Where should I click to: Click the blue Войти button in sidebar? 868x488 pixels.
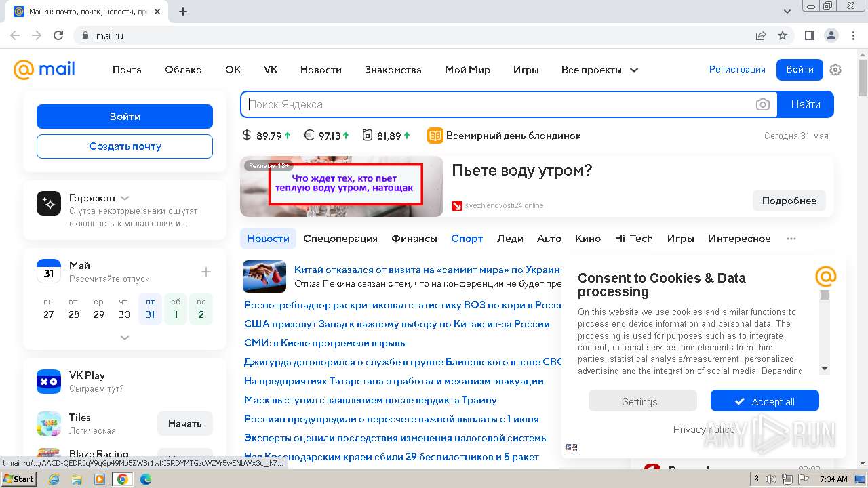[125, 117]
